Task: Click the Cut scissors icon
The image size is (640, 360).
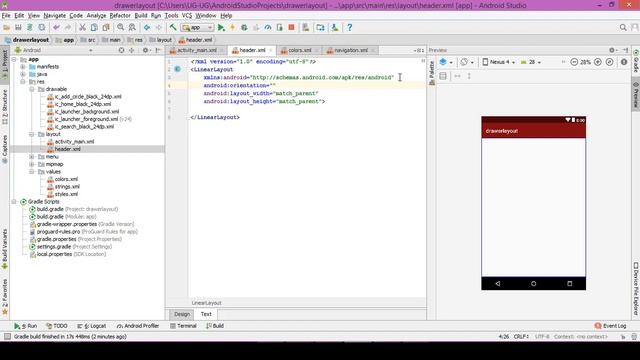Action: point(82,28)
